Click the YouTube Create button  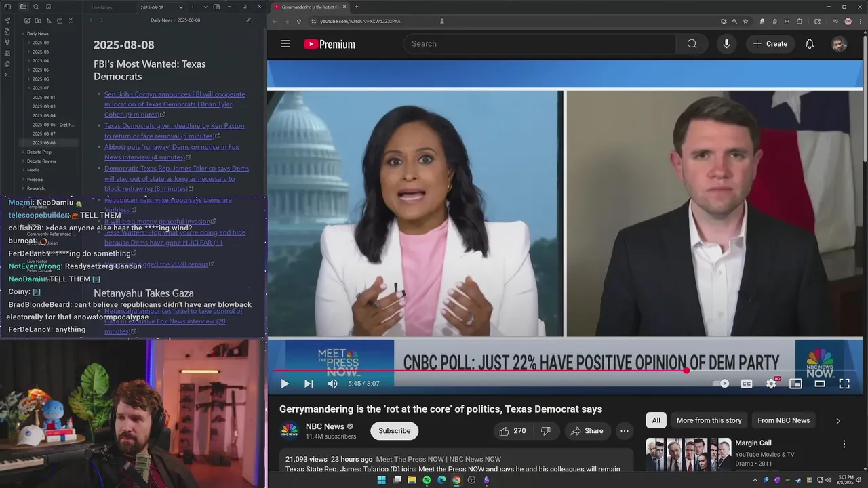pos(770,44)
